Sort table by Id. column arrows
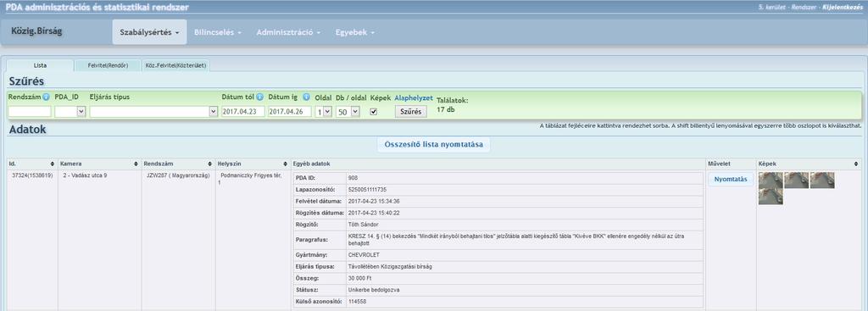Viewport: 868px width, 311px height. tap(52, 164)
